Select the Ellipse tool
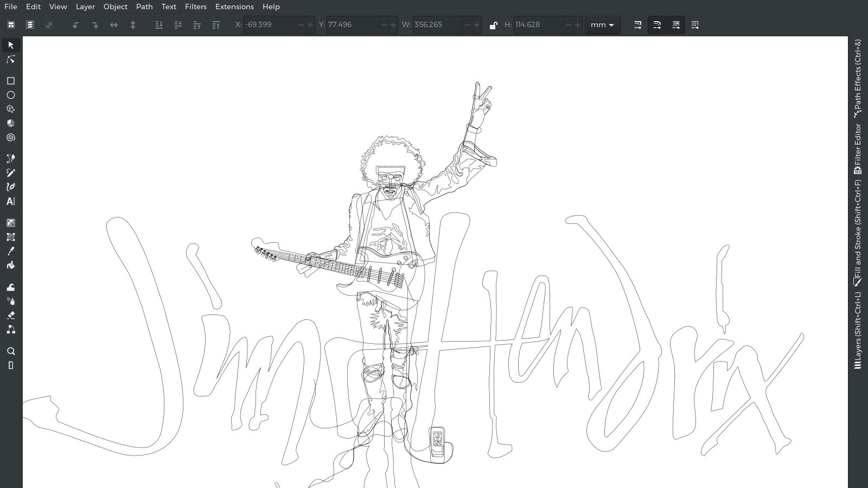The width and height of the screenshot is (868, 488). 11,95
